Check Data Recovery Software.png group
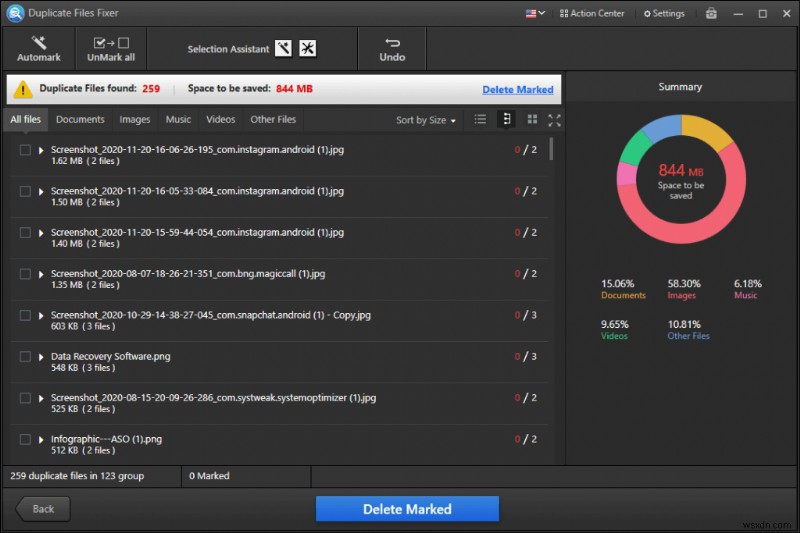800x533 pixels. click(25, 357)
